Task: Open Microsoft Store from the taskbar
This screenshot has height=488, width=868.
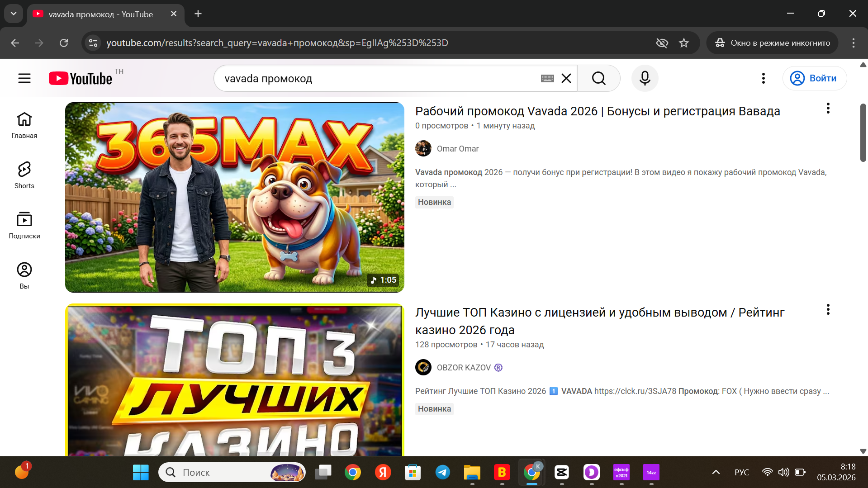Action: coord(413,473)
